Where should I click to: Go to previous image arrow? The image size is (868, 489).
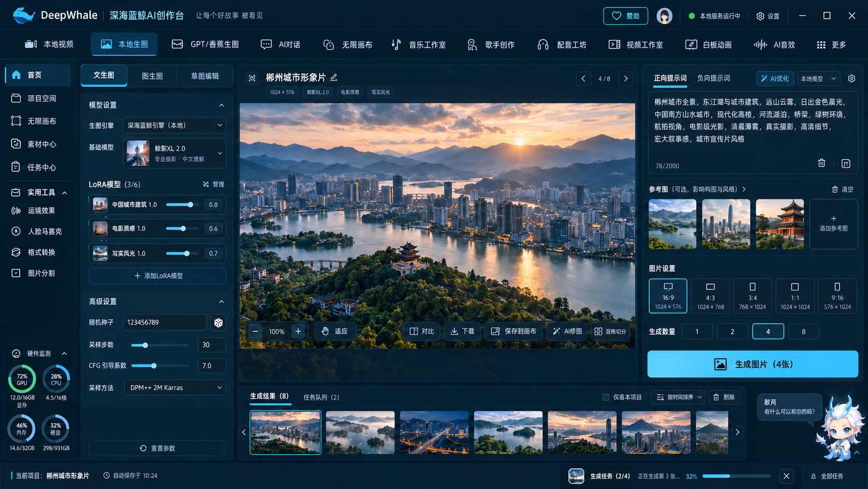click(x=584, y=78)
